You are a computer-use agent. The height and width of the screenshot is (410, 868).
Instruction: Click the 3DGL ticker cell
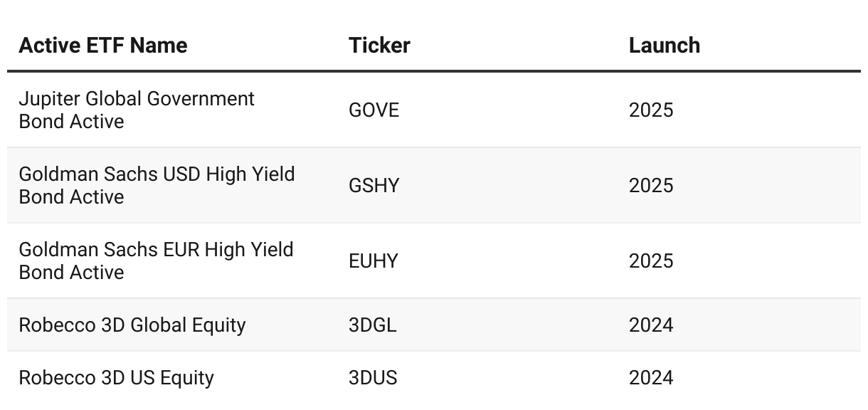[x=373, y=325]
